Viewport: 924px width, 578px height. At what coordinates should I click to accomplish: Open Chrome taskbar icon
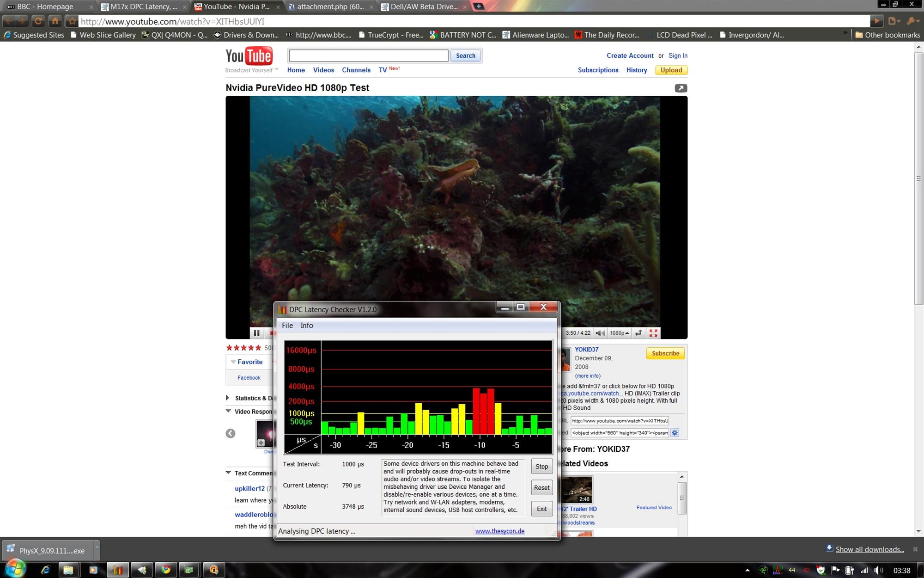coord(165,570)
